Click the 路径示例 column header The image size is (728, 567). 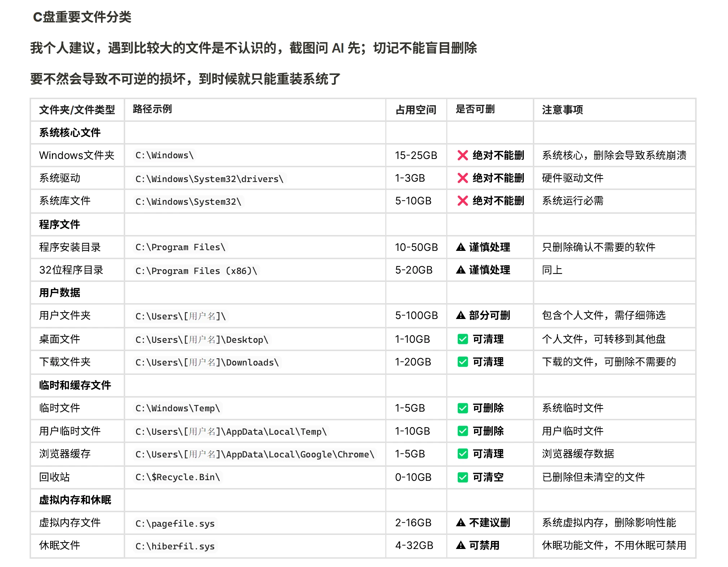(x=152, y=109)
